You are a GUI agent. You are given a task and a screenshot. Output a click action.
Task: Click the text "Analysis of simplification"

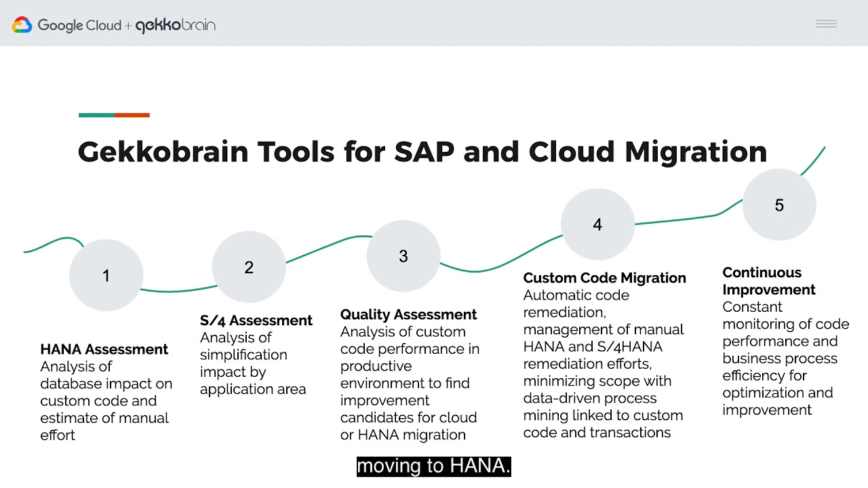(x=243, y=346)
